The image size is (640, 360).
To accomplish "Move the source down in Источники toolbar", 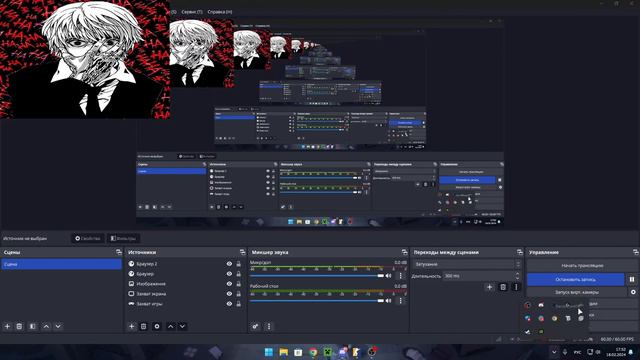I will tap(182, 327).
